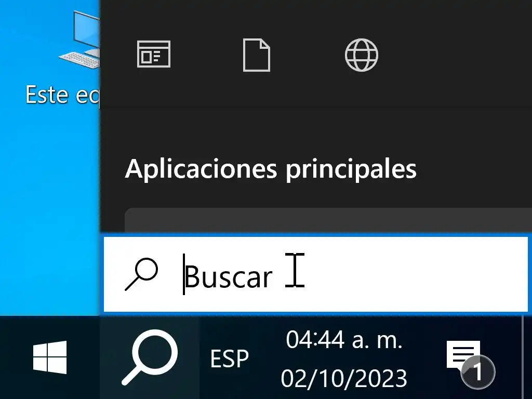The width and height of the screenshot is (532, 399).
Task: Click the taskbar search magnifier button
Action: click(x=150, y=357)
